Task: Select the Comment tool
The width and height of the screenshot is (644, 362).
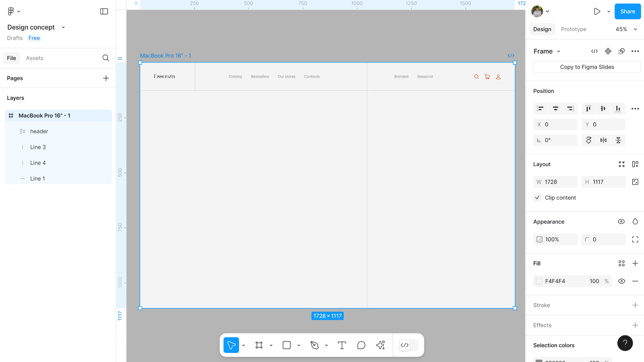Action: (x=361, y=345)
